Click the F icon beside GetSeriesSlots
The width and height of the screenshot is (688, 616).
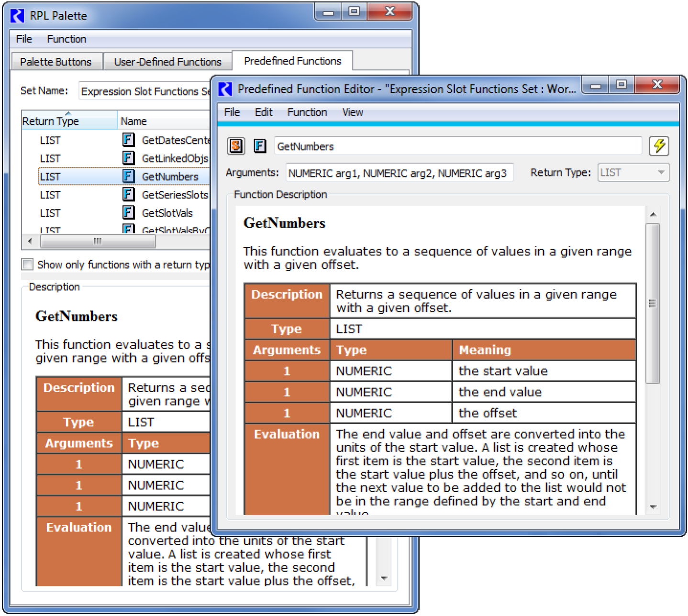pyautogui.click(x=128, y=195)
